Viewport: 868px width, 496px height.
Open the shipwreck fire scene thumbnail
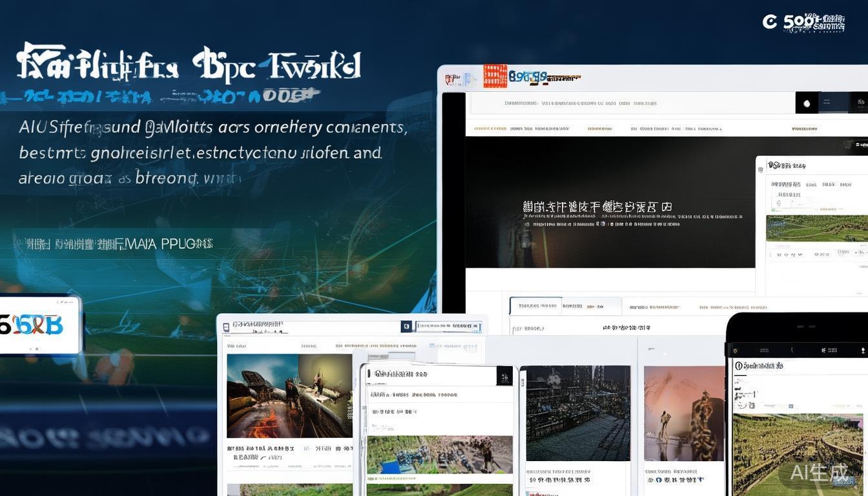pyautogui.click(x=289, y=396)
